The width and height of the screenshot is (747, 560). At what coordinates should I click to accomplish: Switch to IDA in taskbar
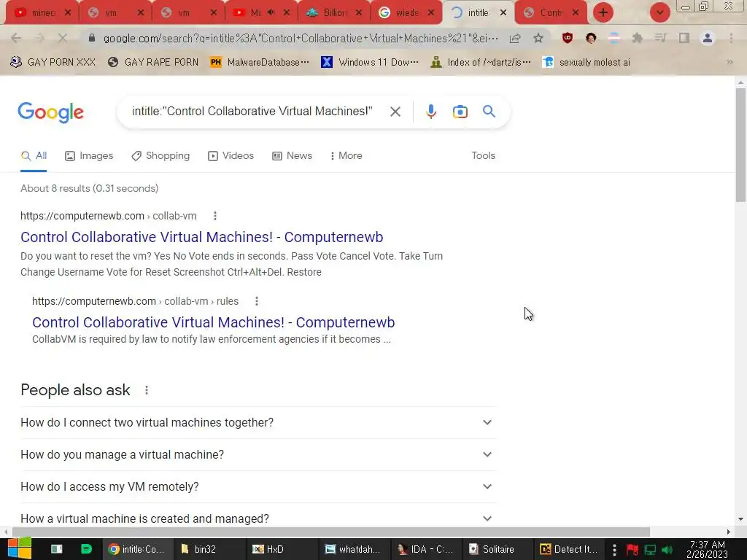(x=425, y=549)
